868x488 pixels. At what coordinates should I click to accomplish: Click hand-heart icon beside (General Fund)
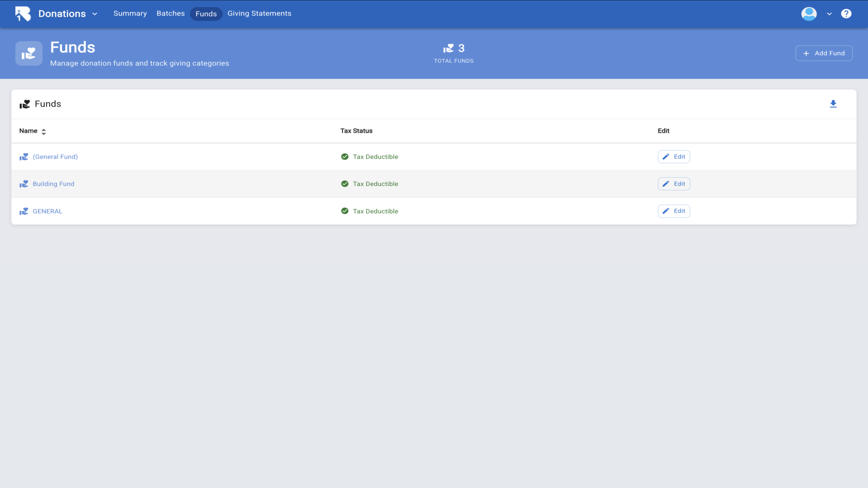24,157
